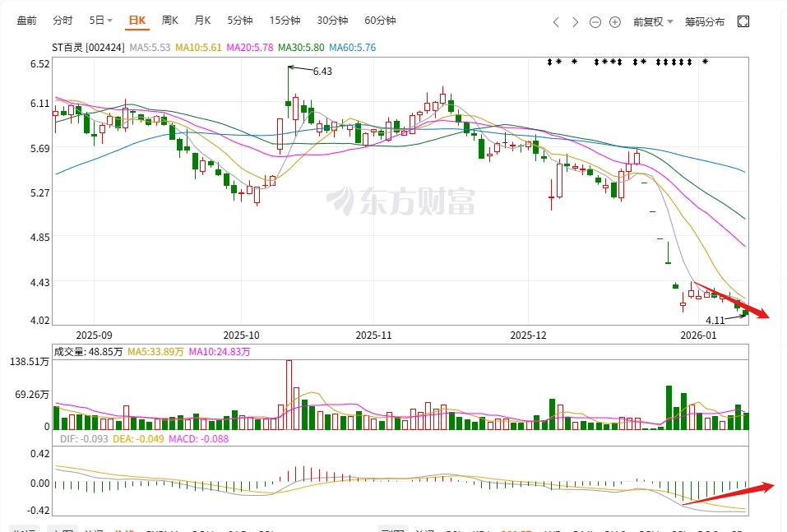Click the ST百灵 [002424] stock name

[x=88, y=48]
